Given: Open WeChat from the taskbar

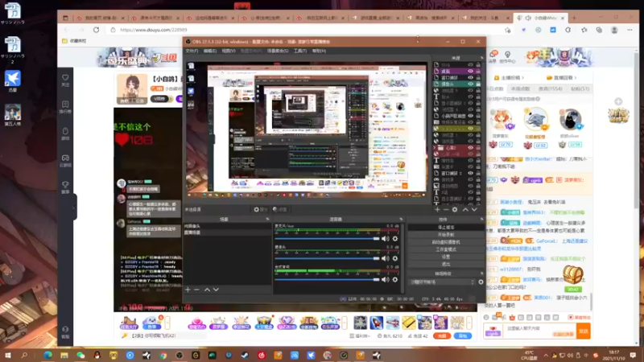Looking at the screenshot, I should click(80, 355).
